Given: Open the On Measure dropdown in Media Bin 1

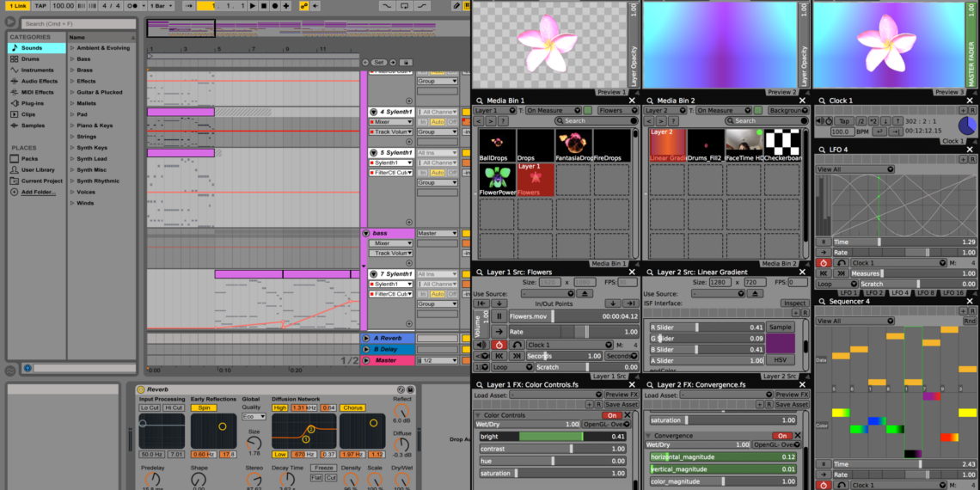Looking at the screenshot, I should click(553, 111).
